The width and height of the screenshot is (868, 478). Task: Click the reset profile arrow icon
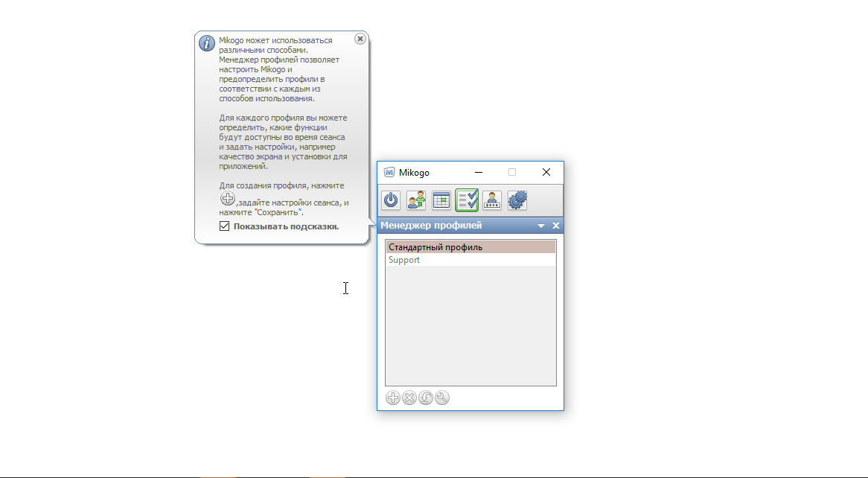[426, 398]
